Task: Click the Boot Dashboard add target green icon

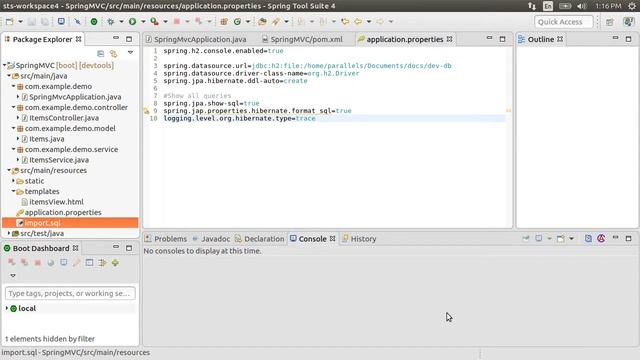Action: 116,262
